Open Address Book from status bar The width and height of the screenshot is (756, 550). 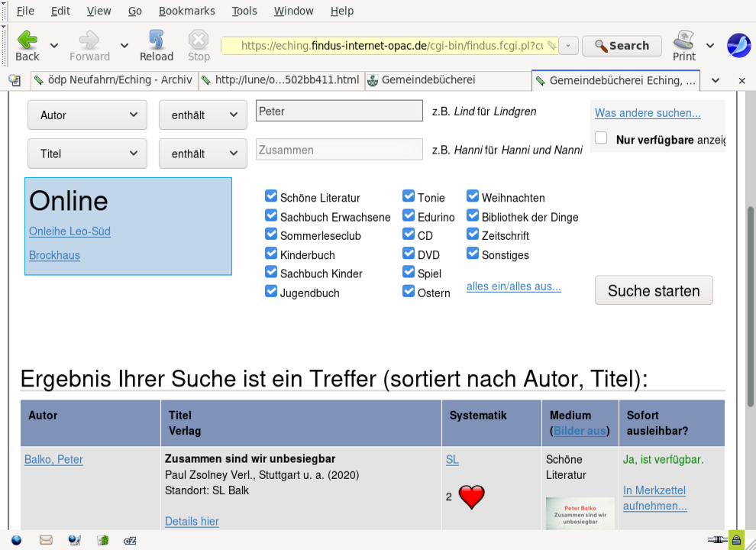(102, 540)
